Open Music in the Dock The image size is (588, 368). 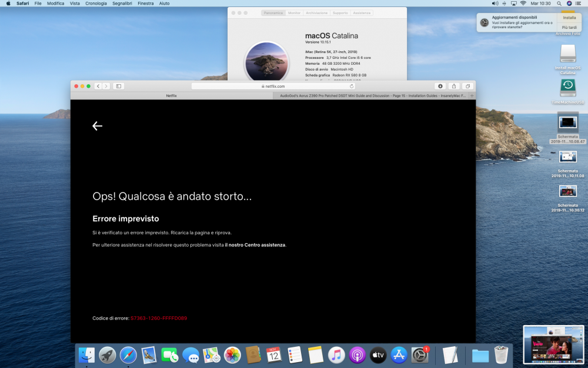[336, 354]
